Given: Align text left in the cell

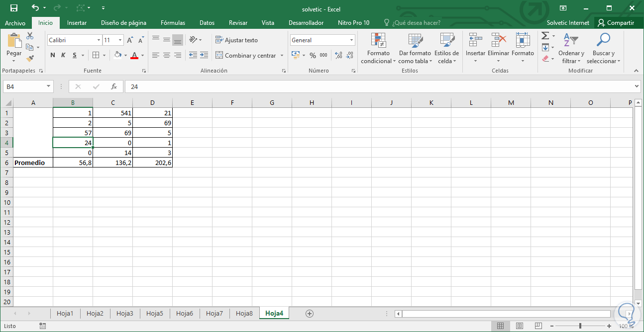Looking at the screenshot, I should coord(156,55).
